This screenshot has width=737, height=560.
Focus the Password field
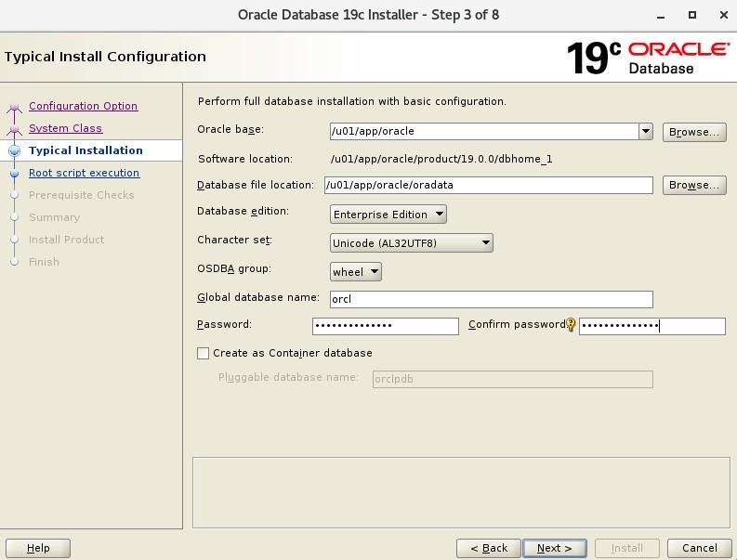pos(386,326)
